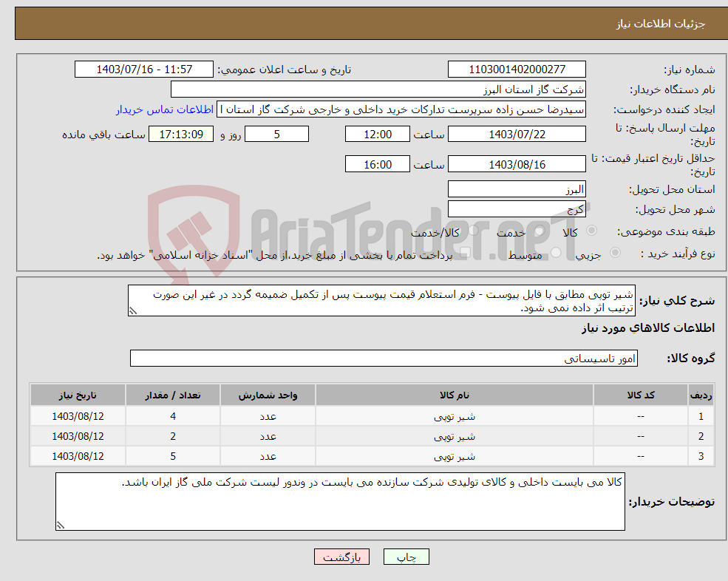Image resolution: width=728 pixels, height=581 pixels.
Task: Click quantity 4 in row 1
Action: [x=173, y=416]
